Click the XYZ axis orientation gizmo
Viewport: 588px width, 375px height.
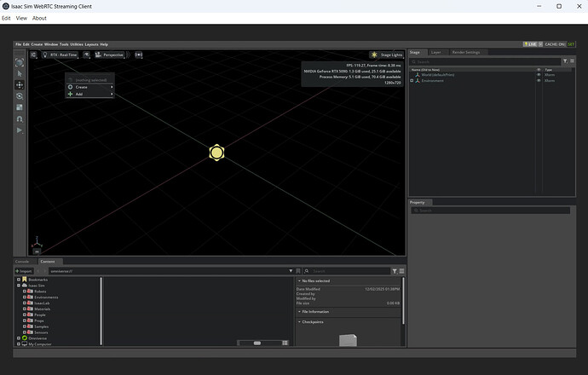tap(37, 242)
